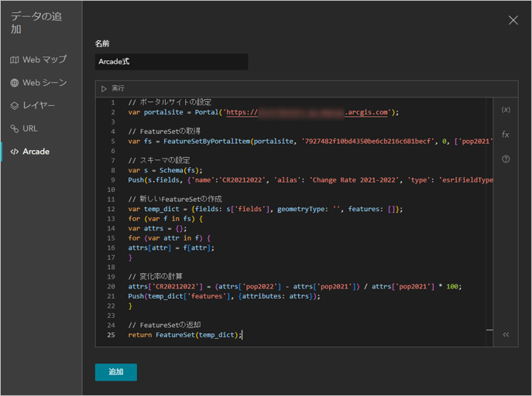This screenshot has width=532, height=396.
Task: Click the layer stack icon
Action: click(x=14, y=106)
